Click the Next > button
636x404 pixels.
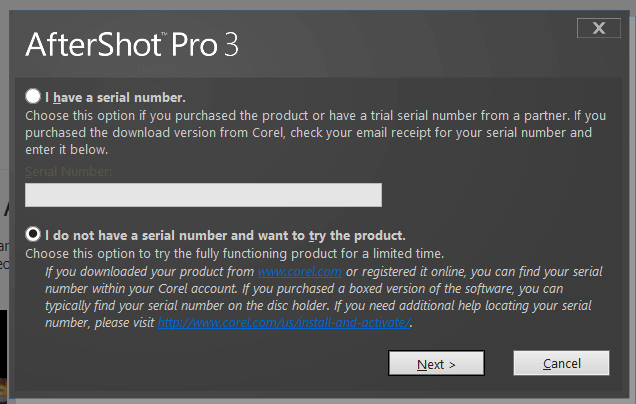[436, 363]
